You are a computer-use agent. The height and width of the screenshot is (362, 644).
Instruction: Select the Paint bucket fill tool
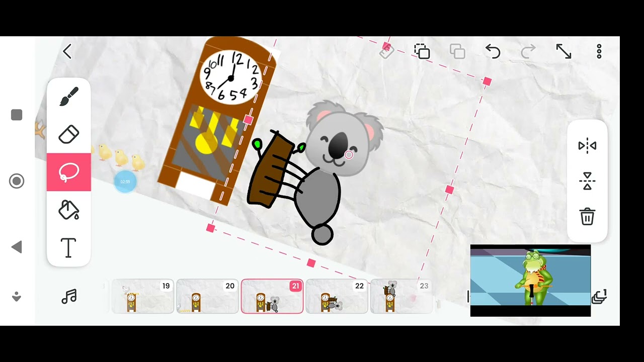point(69,210)
